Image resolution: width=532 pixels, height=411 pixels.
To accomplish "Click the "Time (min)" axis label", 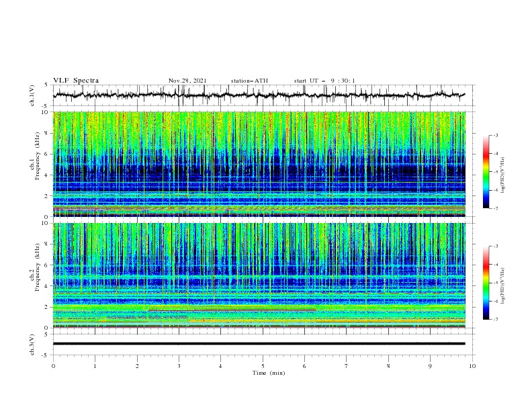I will 269,373.
